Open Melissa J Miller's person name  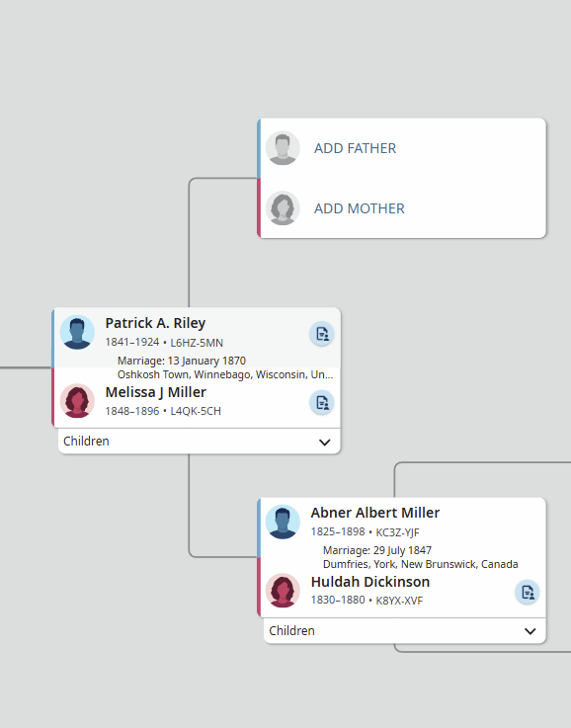pyautogui.click(x=156, y=392)
